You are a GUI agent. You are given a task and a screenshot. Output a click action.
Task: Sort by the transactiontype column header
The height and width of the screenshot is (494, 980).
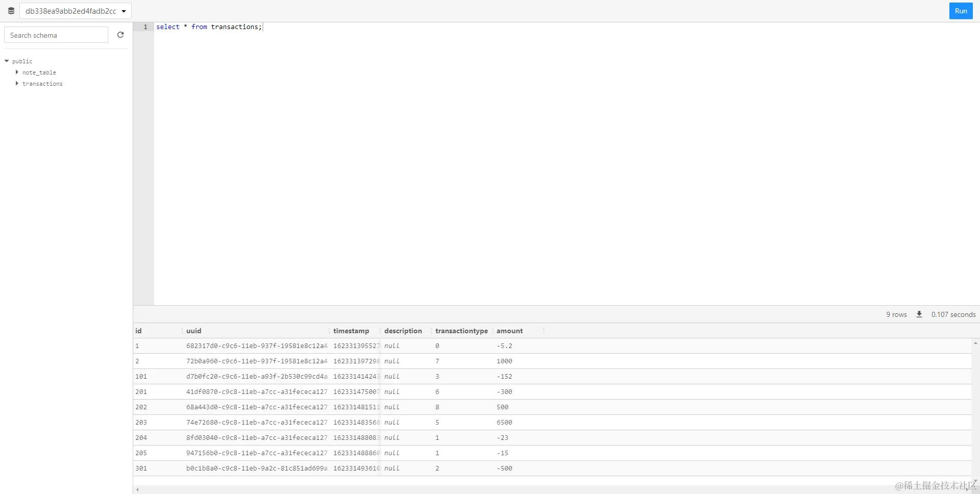(x=461, y=331)
